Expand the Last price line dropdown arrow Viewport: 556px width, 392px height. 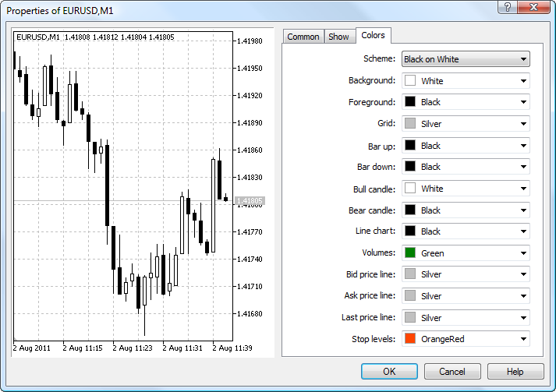click(x=523, y=318)
